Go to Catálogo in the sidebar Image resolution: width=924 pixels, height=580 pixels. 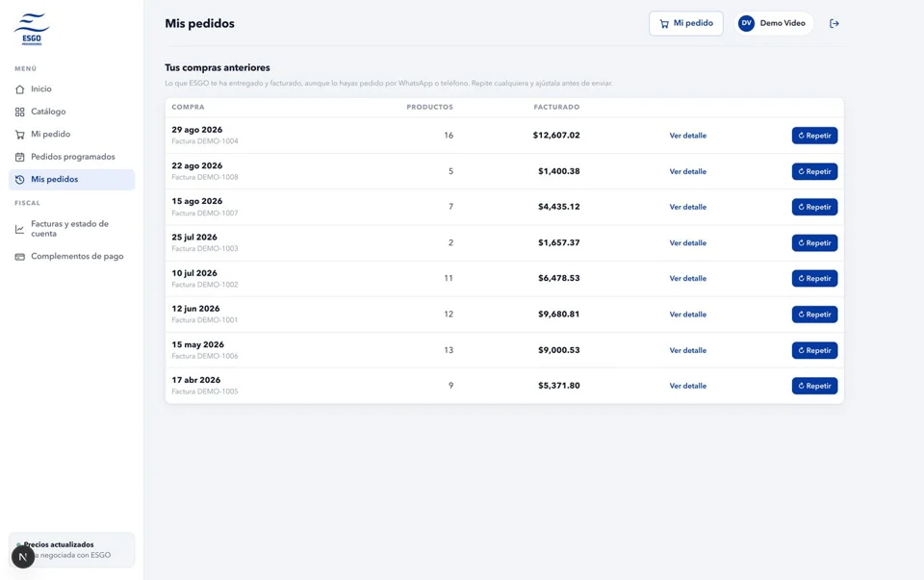point(71,112)
